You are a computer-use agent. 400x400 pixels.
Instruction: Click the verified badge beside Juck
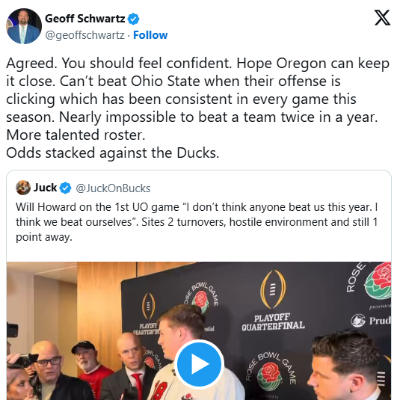pos(65,188)
